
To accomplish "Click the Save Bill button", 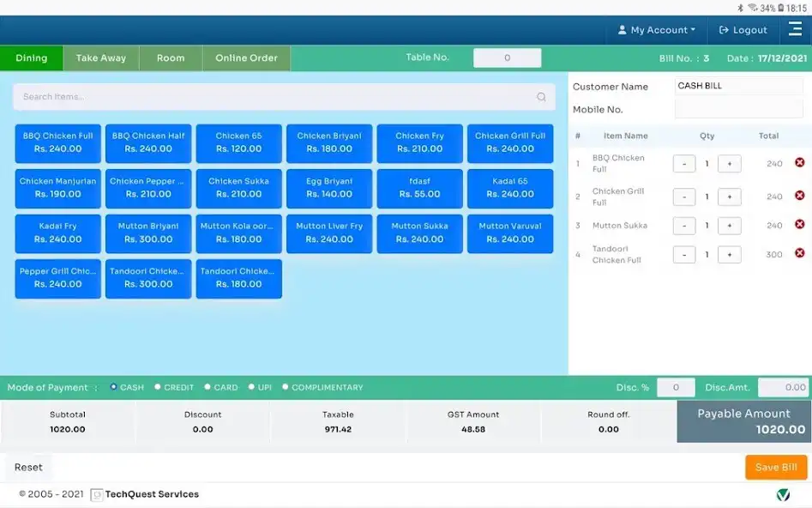I will (776, 467).
